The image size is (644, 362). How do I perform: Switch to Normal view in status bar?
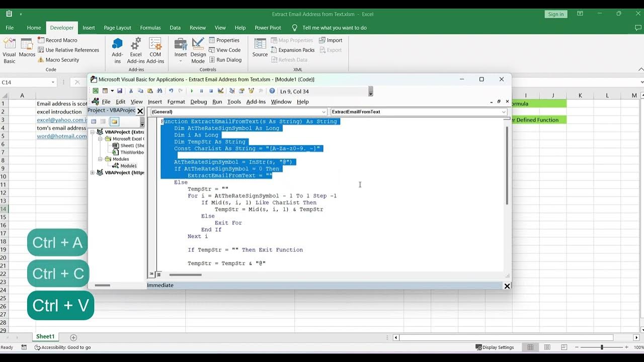coord(530,347)
